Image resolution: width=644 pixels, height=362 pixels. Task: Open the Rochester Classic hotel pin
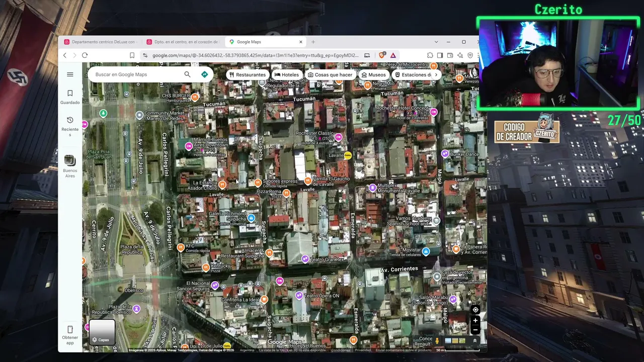[338, 137]
